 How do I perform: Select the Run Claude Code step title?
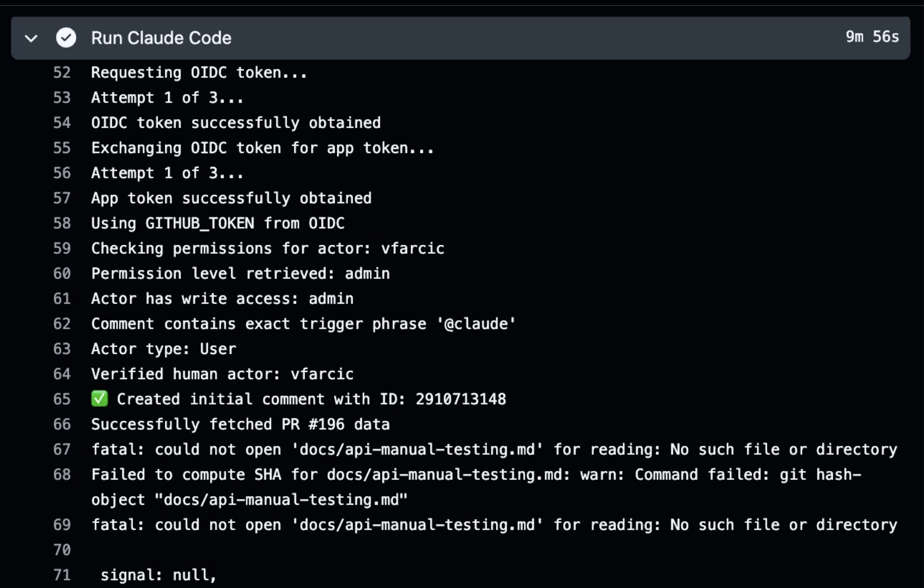[161, 38]
